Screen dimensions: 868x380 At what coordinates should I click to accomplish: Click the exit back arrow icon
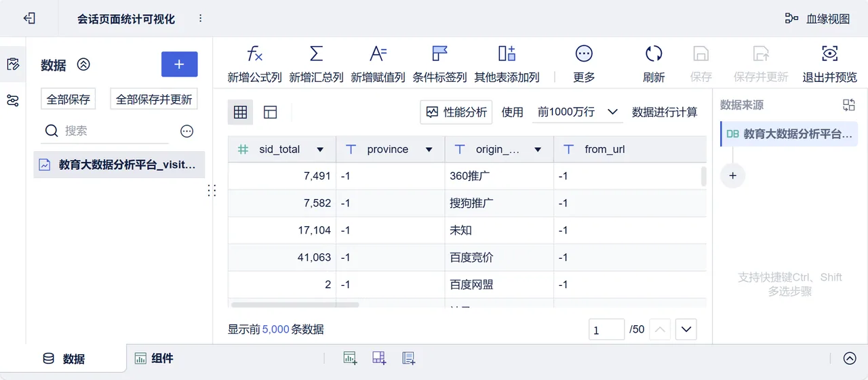point(29,18)
